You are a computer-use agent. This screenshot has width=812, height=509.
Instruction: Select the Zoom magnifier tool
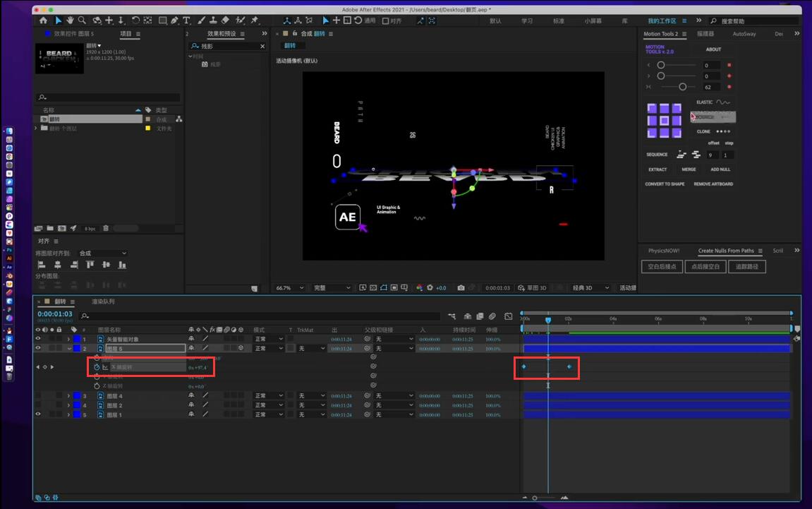point(82,20)
